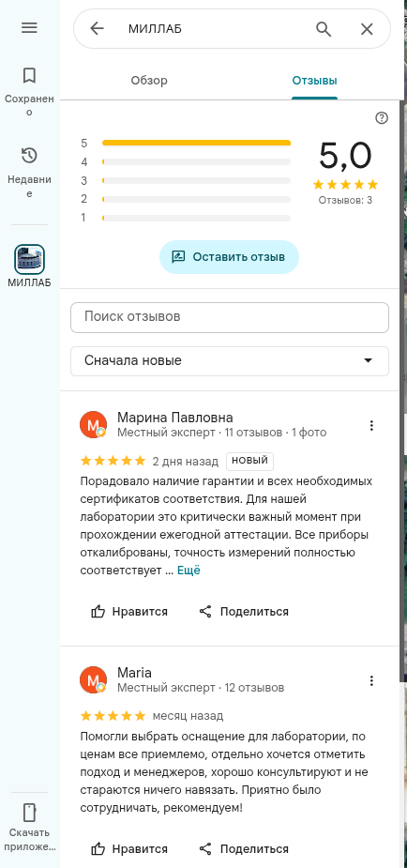
Task: Click 'Местный эксперт · 11 отзывов · 1 фото' text
Action: tap(221, 433)
